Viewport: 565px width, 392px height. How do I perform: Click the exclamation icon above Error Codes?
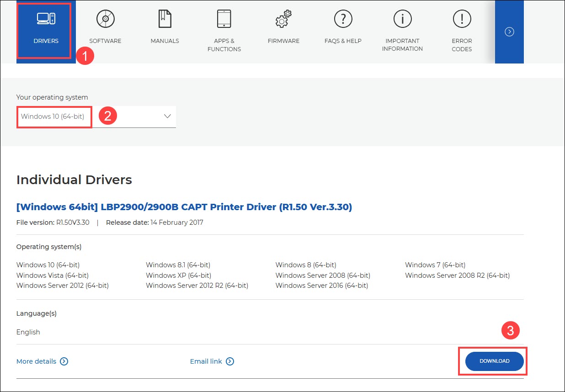point(462,19)
